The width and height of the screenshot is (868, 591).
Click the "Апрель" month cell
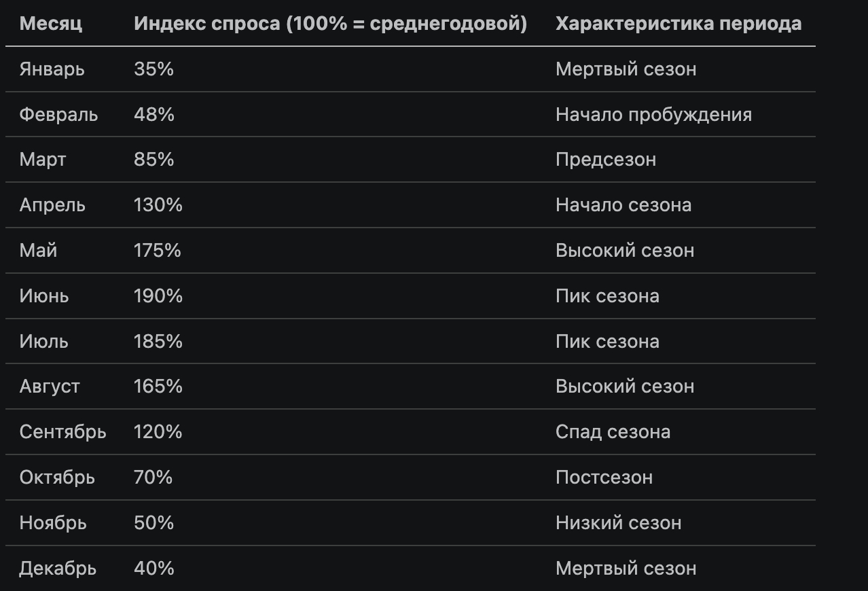pyautogui.click(x=52, y=205)
